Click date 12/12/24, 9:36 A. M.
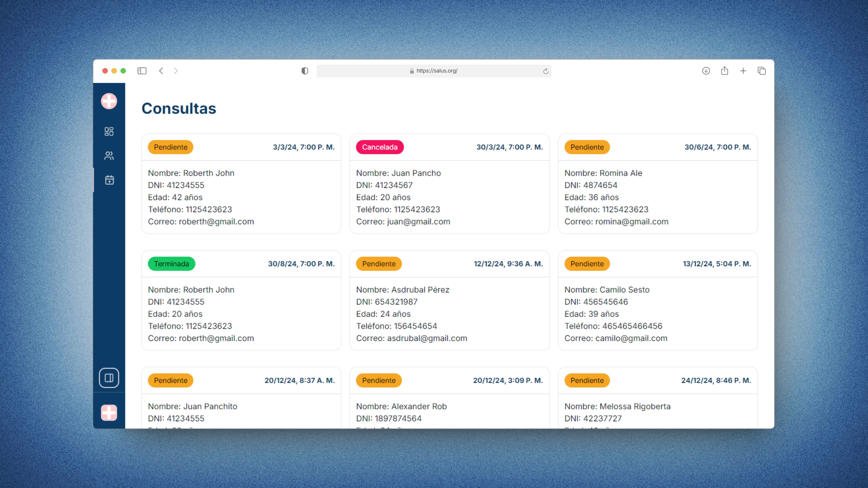The image size is (868, 488). [x=508, y=264]
